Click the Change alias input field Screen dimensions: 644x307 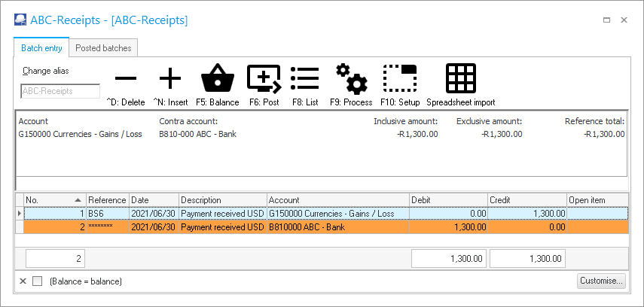60,91
